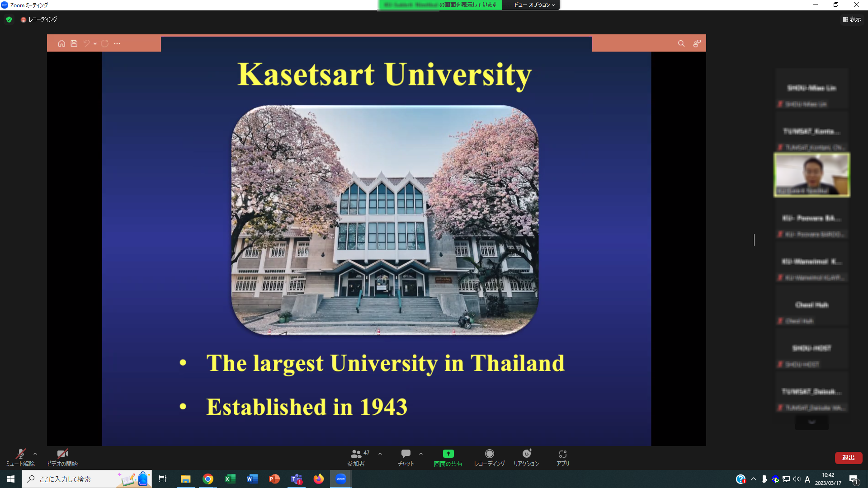Open the Windows Start menu
868x488 pixels.
pos(11,479)
